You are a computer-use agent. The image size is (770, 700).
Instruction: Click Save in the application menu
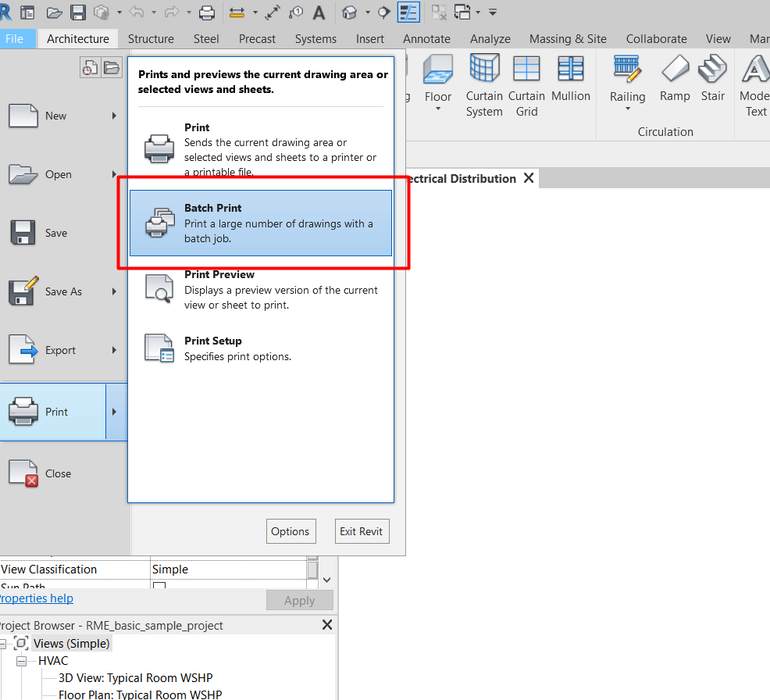(x=56, y=233)
